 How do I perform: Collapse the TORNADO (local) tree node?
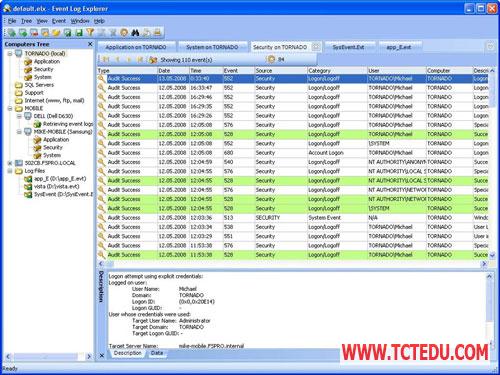[10, 53]
